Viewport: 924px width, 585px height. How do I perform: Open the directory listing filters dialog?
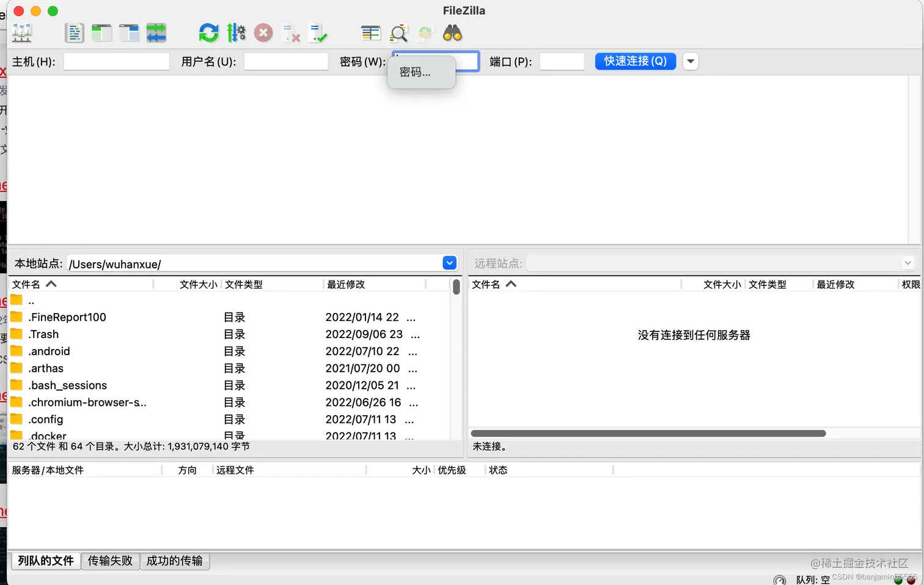pyautogui.click(x=371, y=33)
